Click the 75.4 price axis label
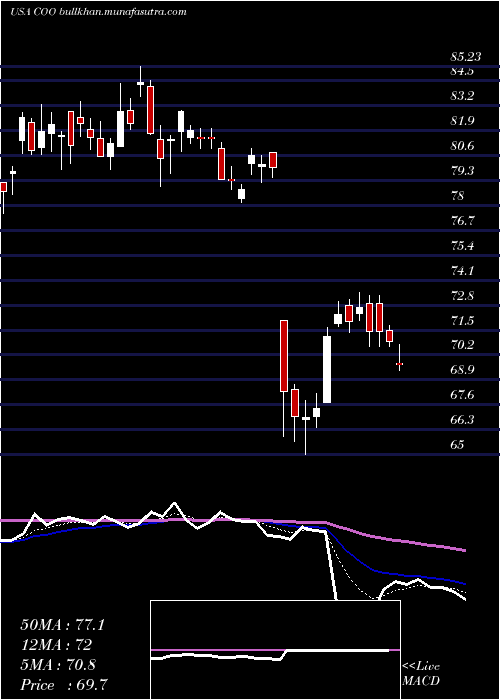Viewport: 500px width, 700px height. click(462, 246)
